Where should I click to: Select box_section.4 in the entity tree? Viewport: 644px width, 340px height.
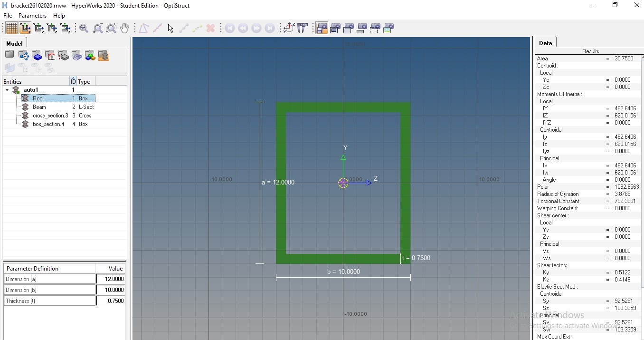pos(49,124)
